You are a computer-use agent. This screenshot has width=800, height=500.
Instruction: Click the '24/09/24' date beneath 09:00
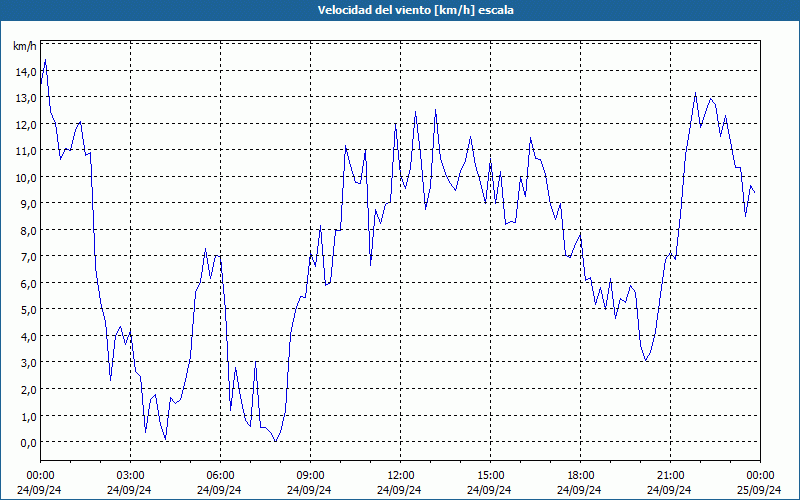[309, 490]
